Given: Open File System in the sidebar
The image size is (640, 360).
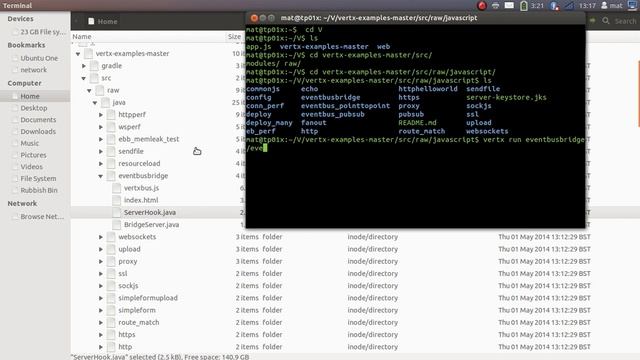Looking at the screenshot, I should click(38, 178).
